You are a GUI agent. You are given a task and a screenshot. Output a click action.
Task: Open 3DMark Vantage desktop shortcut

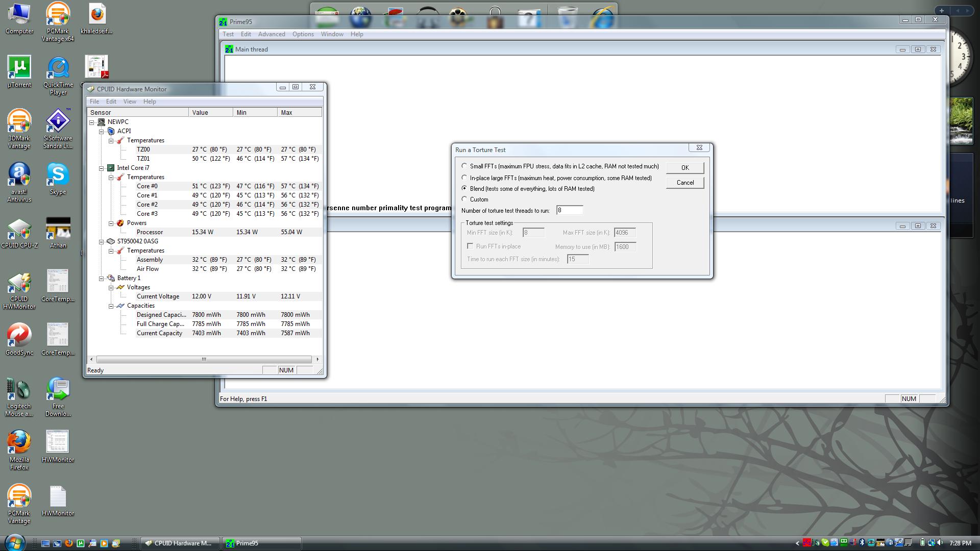click(x=19, y=130)
